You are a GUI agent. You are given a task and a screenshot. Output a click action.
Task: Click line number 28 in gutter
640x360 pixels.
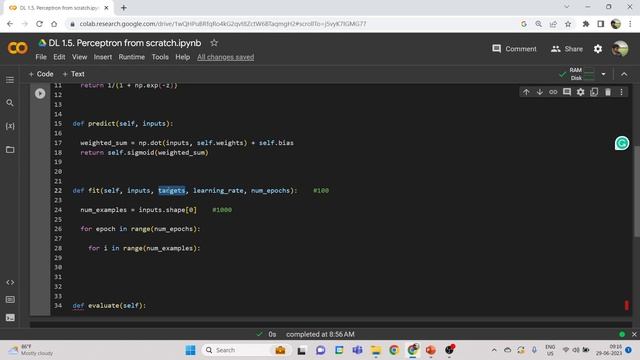pyautogui.click(x=58, y=248)
